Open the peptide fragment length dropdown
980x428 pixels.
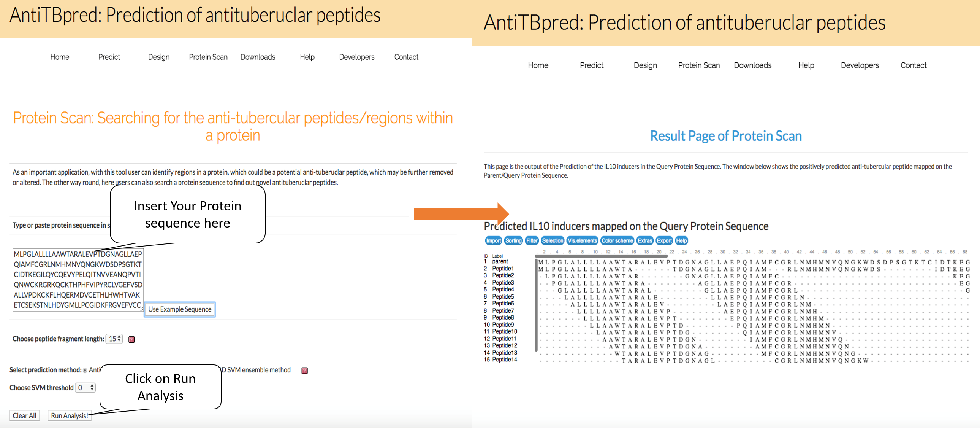[114, 339]
